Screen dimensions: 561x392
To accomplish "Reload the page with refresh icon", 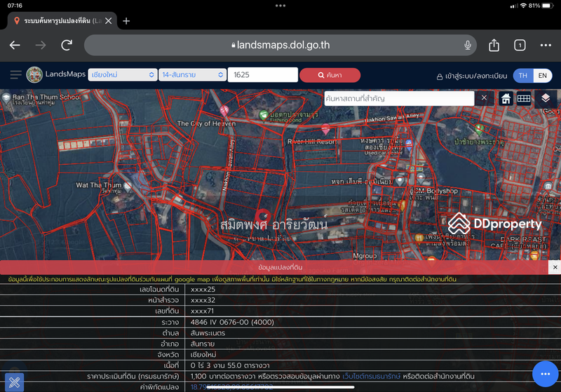I will (x=67, y=45).
